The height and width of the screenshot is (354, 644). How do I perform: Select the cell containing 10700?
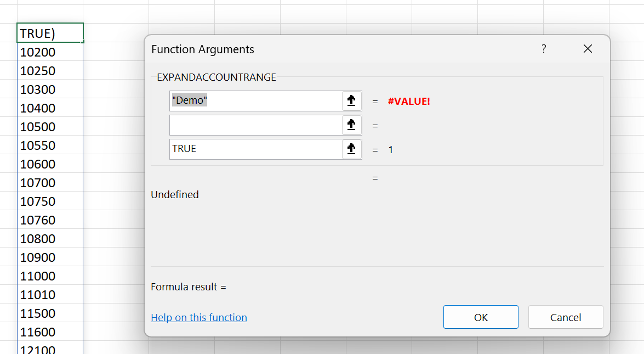(50, 183)
